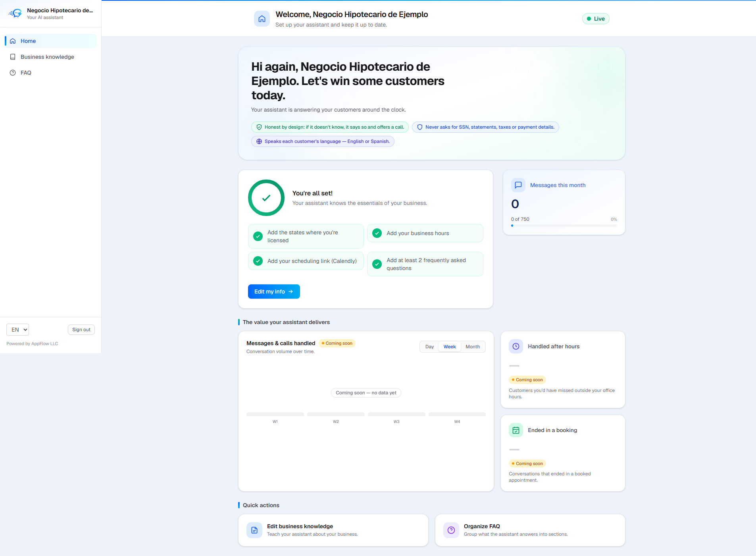This screenshot has height=556, width=756.
Task: Go to Home in the sidebar
Action: 51,41
